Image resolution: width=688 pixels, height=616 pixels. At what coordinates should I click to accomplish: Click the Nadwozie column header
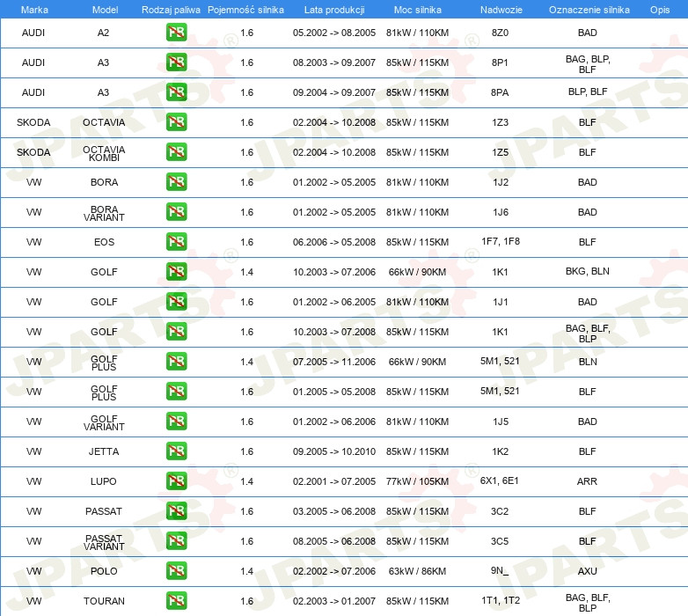coord(501,10)
